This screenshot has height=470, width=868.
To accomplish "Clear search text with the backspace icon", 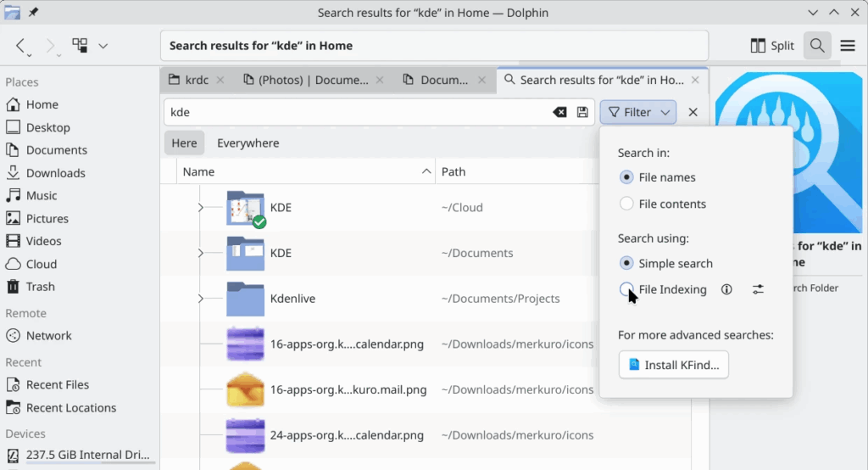I will tap(559, 112).
